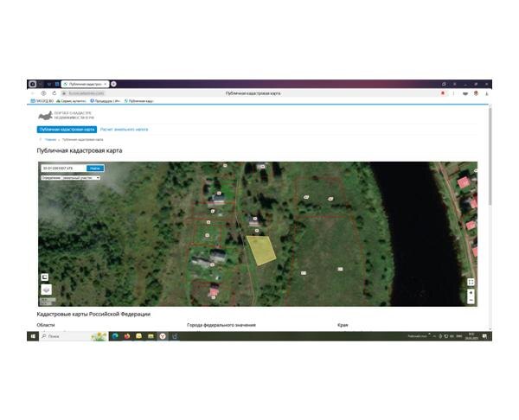
Task: Open the notification center in the system tray
Action: pyautogui.click(x=484, y=336)
